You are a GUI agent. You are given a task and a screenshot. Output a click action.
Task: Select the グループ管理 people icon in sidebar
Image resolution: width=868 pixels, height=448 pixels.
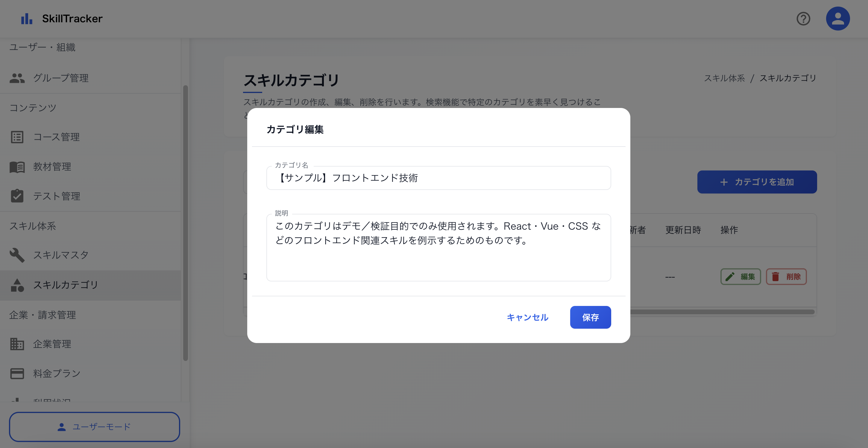pos(17,78)
